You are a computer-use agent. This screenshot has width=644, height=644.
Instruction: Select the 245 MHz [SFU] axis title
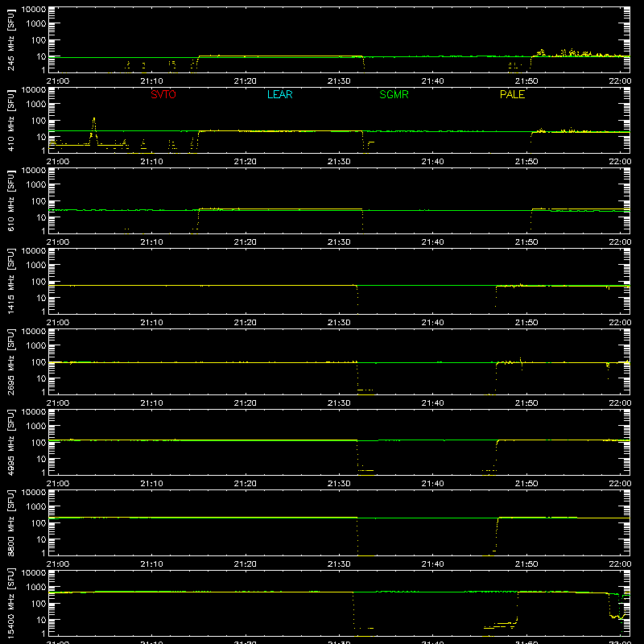11,39
